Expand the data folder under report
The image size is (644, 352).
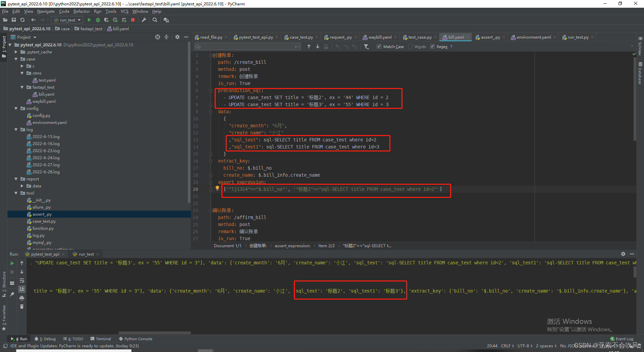click(22, 186)
